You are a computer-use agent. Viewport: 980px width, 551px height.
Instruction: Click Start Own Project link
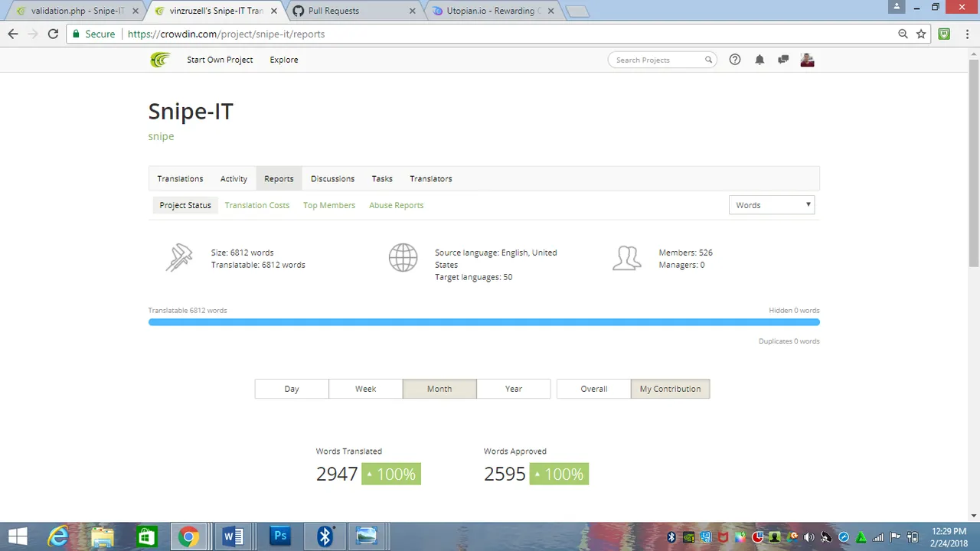click(x=220, y=60)
